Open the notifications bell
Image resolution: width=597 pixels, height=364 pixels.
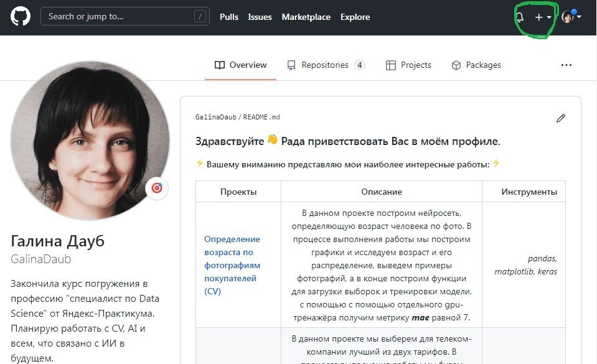(519, 17)
